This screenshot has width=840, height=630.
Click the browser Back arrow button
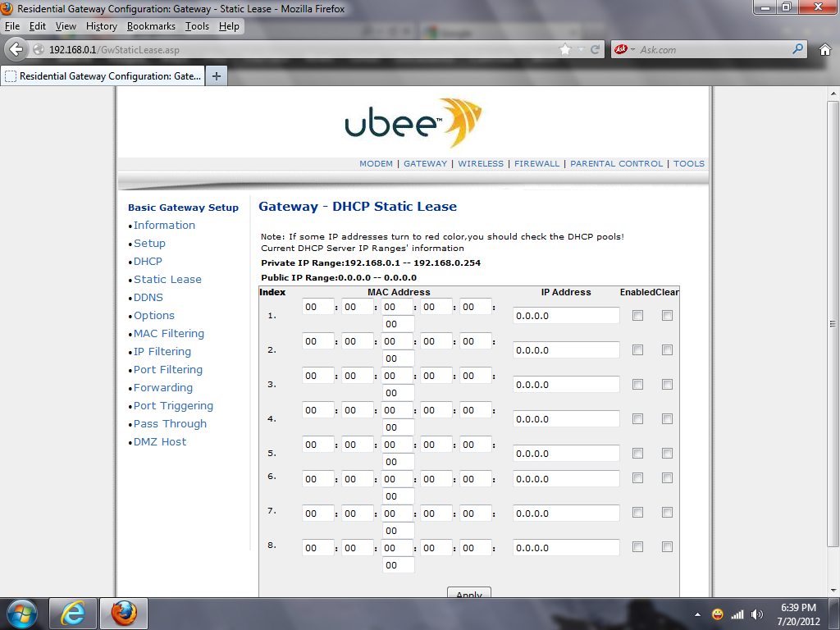click(16, 49)
